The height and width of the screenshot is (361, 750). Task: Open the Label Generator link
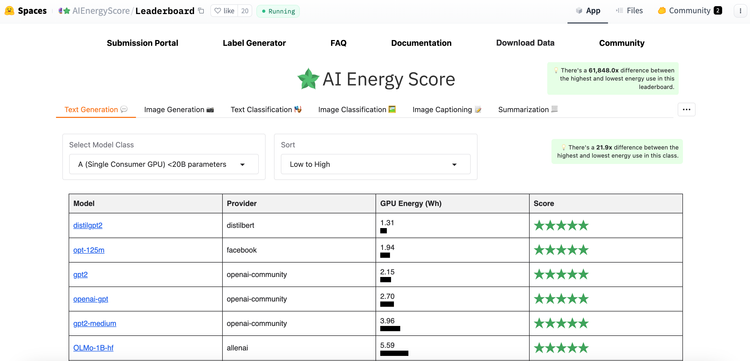coord(254,43)
